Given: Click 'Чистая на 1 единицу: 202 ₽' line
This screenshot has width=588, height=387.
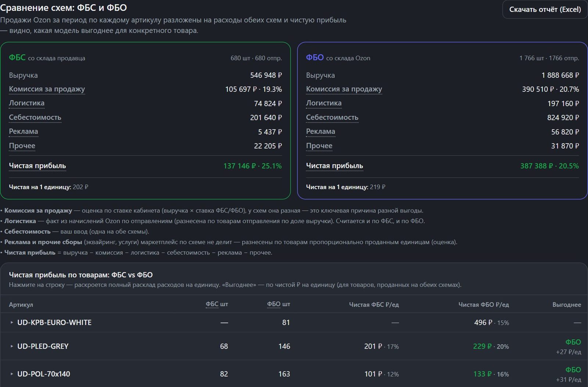Looking at the screenshot, I should [x=49, y=187].
